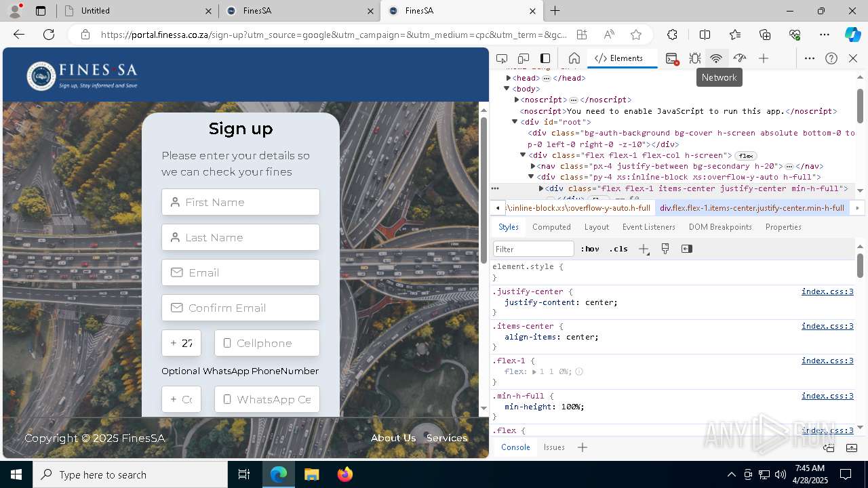Expand the flex shorthand property triangle
This screenshot has height=488, width=868.
click(534, 372)
